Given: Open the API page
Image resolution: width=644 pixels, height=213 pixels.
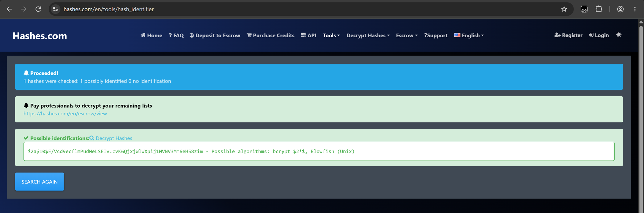Looking at the screenshot, I should point(308,35).
